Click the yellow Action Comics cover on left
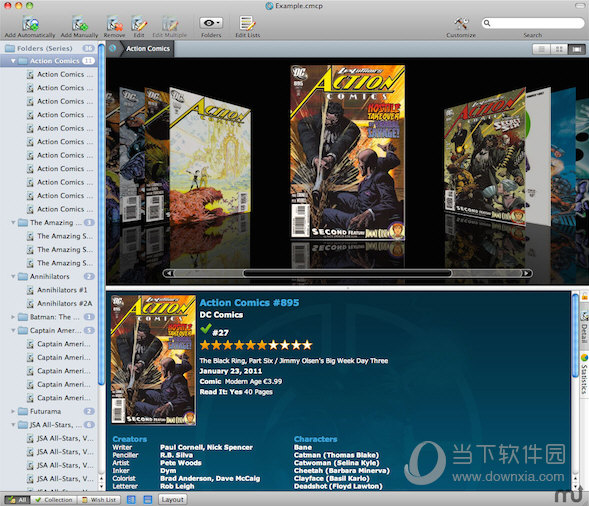The height and width of the screenshot is (506, 589). click(x=210, y=157)
